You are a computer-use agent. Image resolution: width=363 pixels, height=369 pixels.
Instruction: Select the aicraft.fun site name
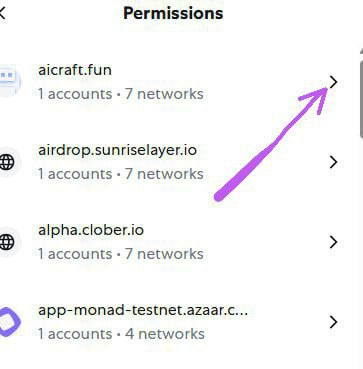[75, 70]
